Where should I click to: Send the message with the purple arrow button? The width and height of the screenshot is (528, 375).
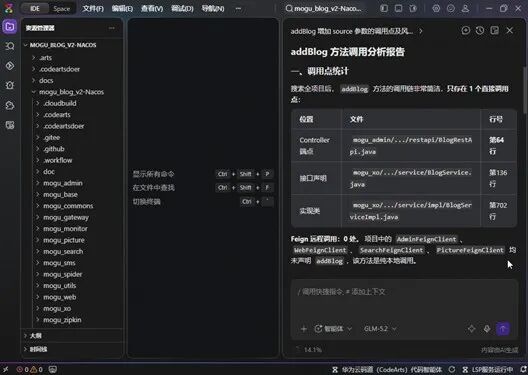tap(503, 329)
